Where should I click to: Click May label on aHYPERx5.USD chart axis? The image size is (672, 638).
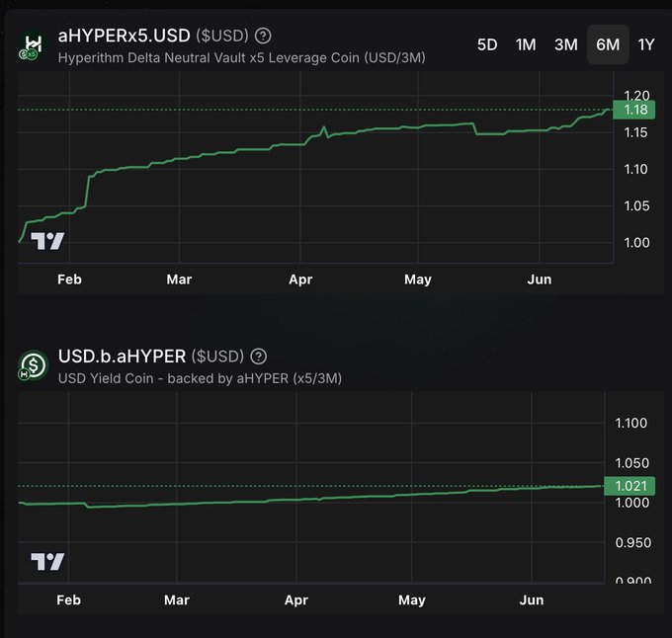click(x=417, y=279)
